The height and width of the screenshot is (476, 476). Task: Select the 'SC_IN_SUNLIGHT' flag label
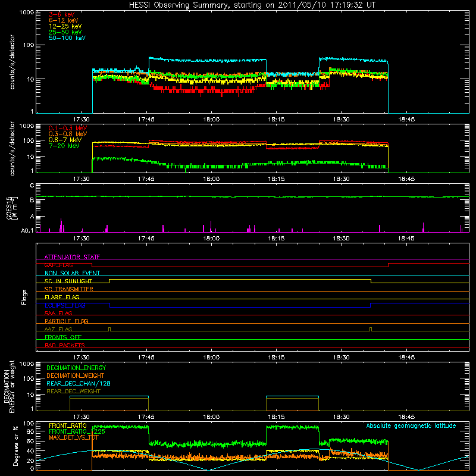pyautogui.click(x=68, y=281)
